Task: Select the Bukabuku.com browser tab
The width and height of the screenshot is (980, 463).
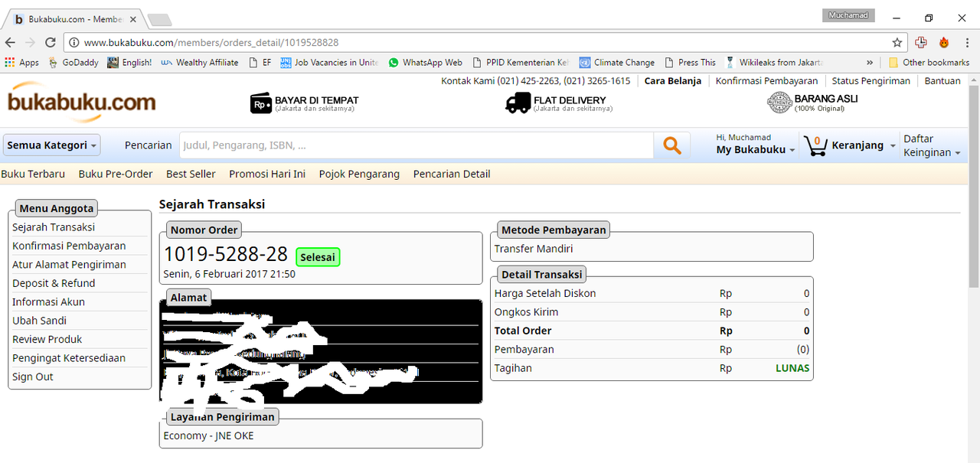Action: coord(75,19)
